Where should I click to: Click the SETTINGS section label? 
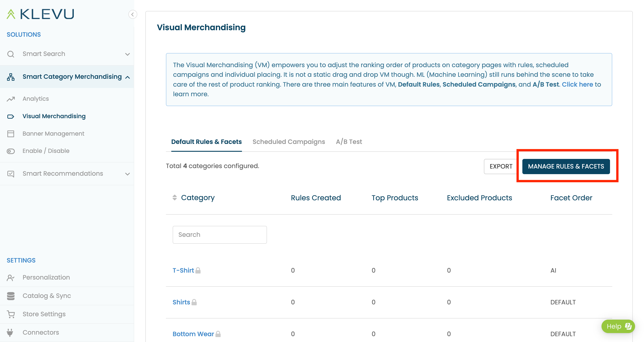point(21,261)
